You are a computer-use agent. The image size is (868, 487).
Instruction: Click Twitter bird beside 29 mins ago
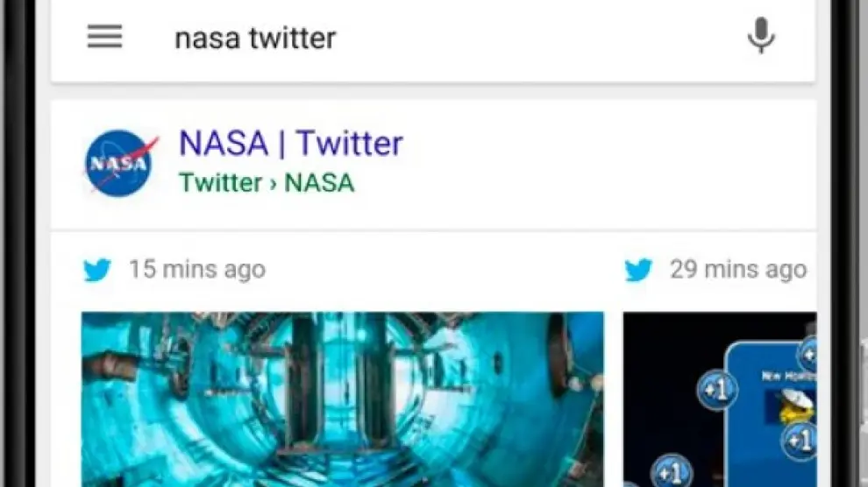coord(638,270)
